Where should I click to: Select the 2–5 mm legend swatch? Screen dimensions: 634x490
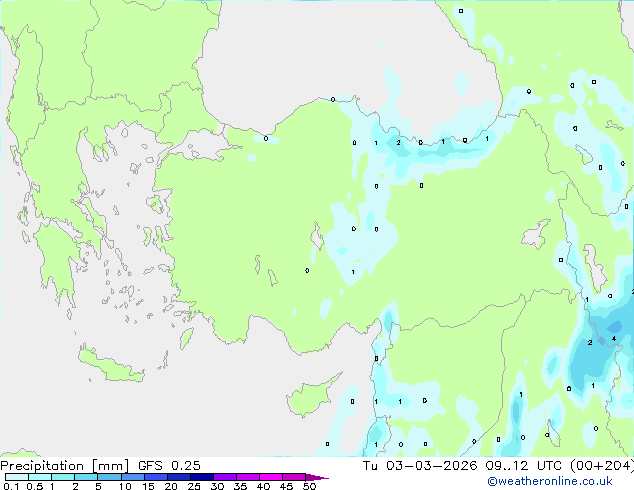(86, 477)
